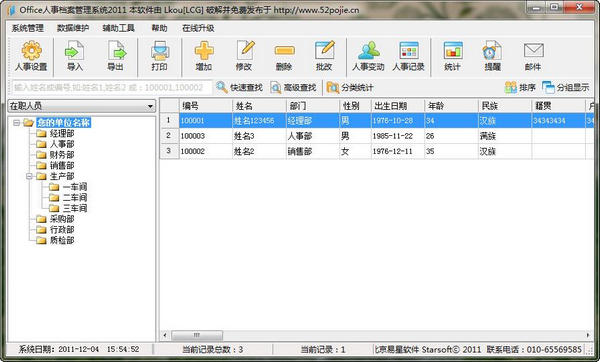This screenshot has height=362, width=600.
Task: Select 生产部 folder in tree
Action: pos(62,176)
